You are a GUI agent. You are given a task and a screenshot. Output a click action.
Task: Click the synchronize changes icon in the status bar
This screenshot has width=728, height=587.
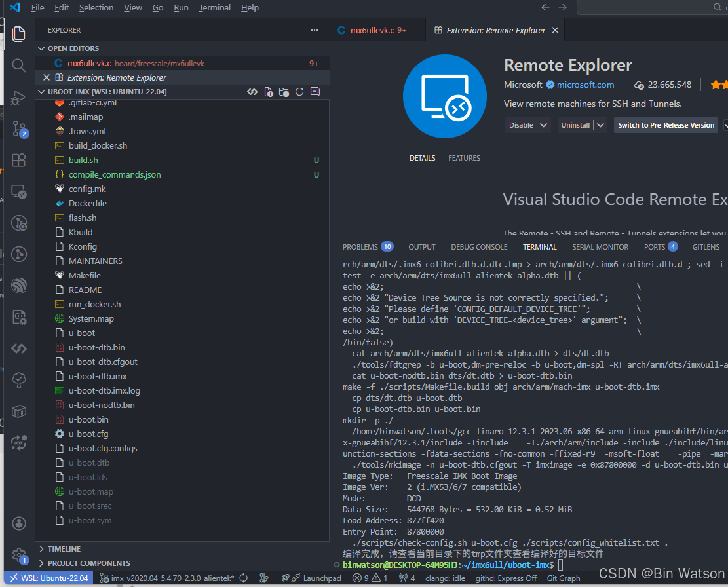(x=243, y=578)
